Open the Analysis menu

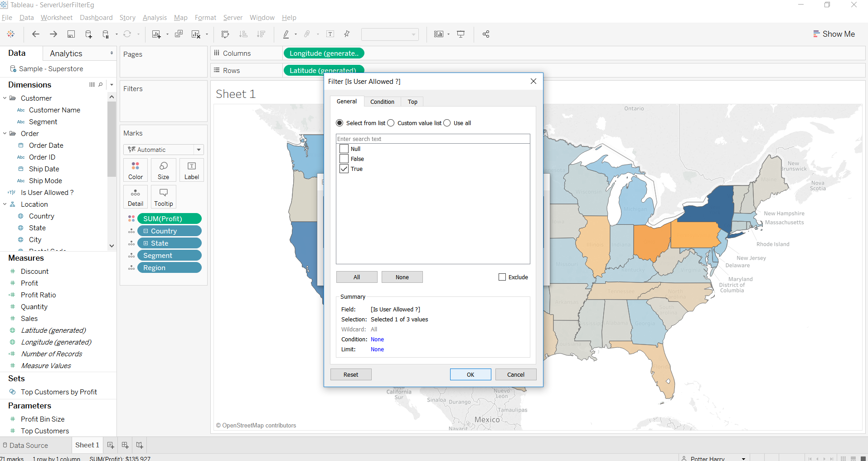tap(155, 18)
